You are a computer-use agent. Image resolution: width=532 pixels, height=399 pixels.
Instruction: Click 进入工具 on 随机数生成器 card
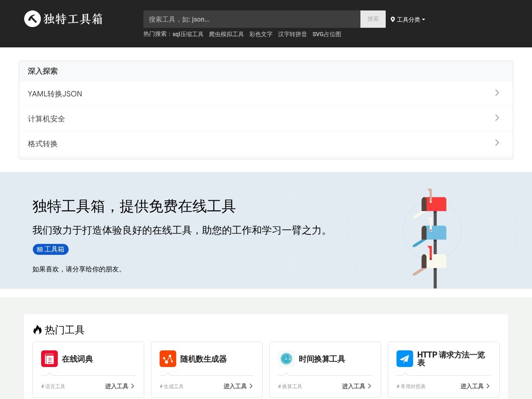(238, 386)
